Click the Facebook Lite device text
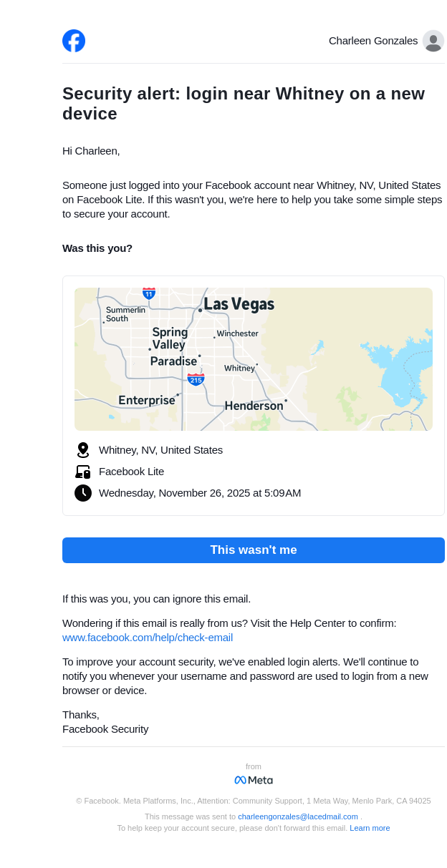The width and height of the screenshot is (447, 868). 131,472
